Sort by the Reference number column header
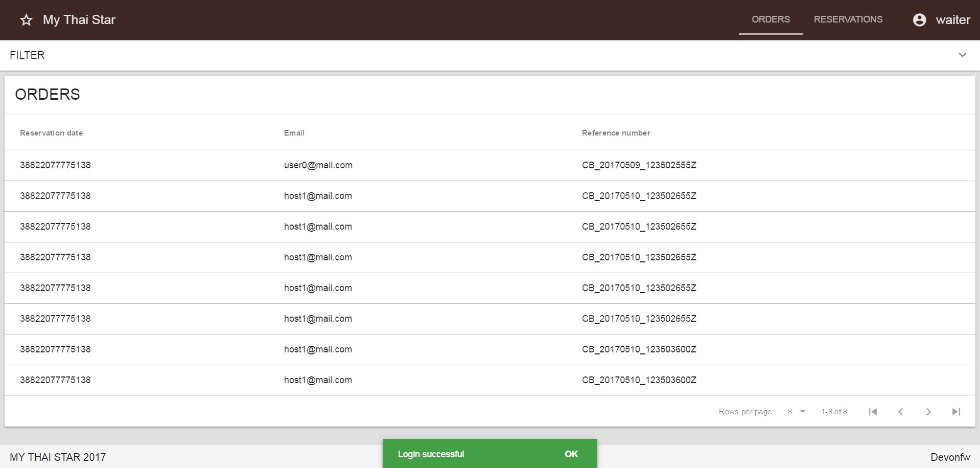 (616, 133)
